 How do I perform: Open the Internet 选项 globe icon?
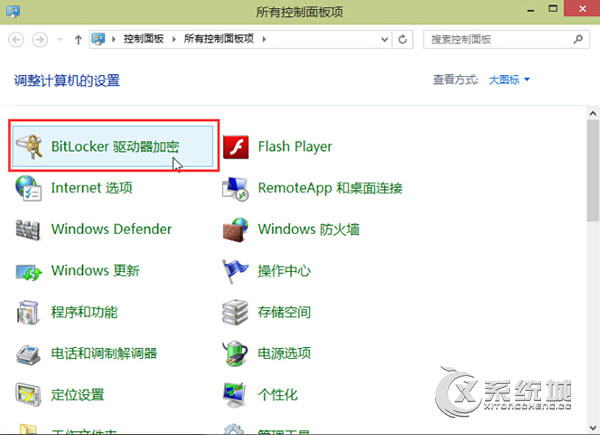coord(28,188)
